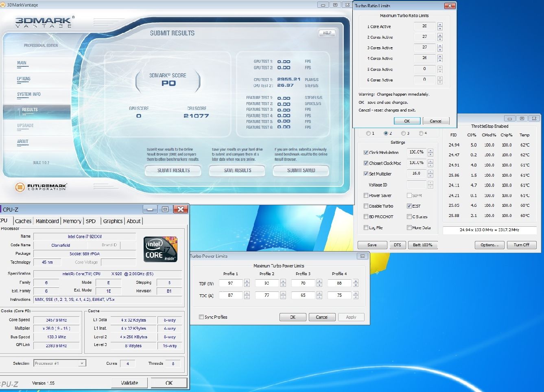The height and width of the screenshot is (392, 544).
Task: Click Save button in ThrottleStop
Action: pyautogui.click(x=372, y=245)
